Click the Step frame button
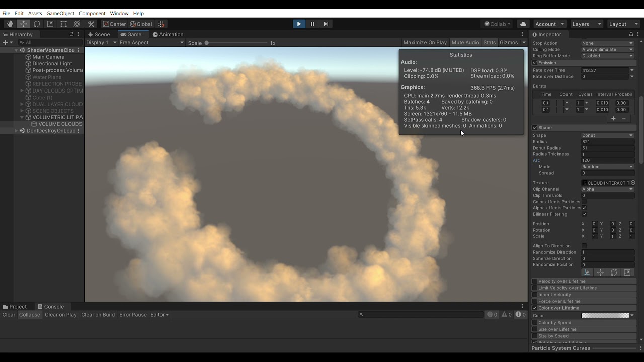 326,24
